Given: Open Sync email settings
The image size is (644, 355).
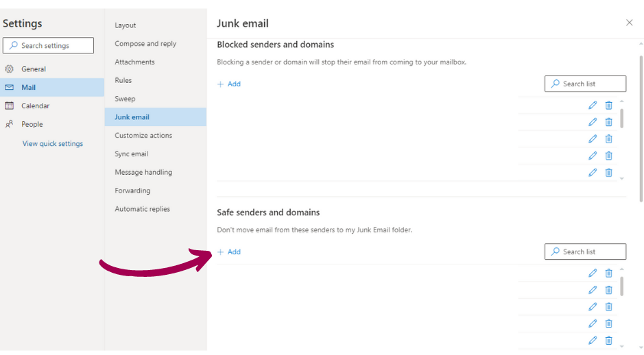Looking at the screenshot, I should click(155, 154).
